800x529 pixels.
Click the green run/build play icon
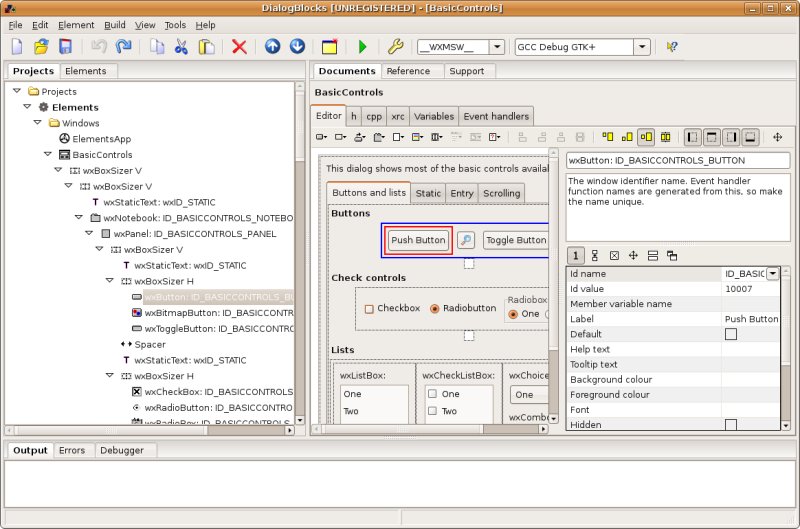362,47
